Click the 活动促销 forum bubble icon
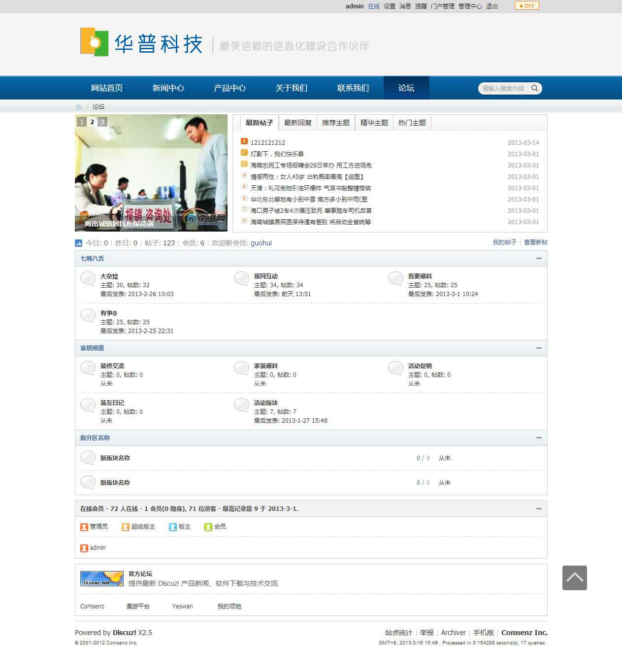 click(396, 368)
